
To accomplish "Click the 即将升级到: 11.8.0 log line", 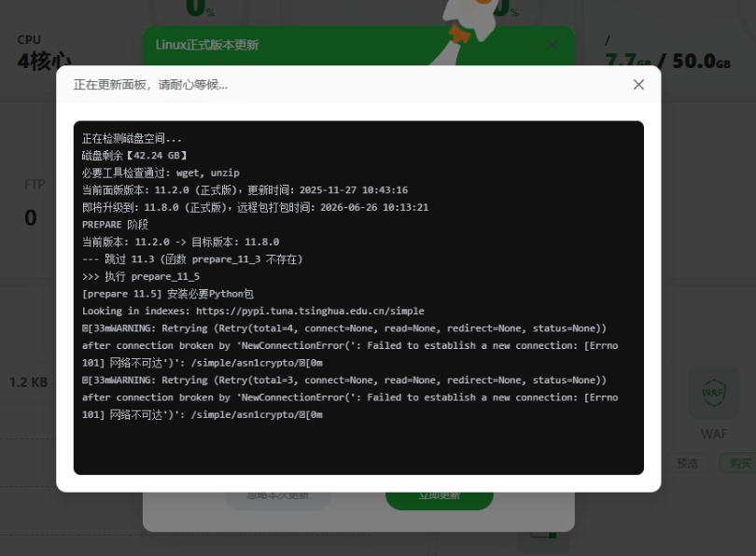I will click(x=255, y=208).
